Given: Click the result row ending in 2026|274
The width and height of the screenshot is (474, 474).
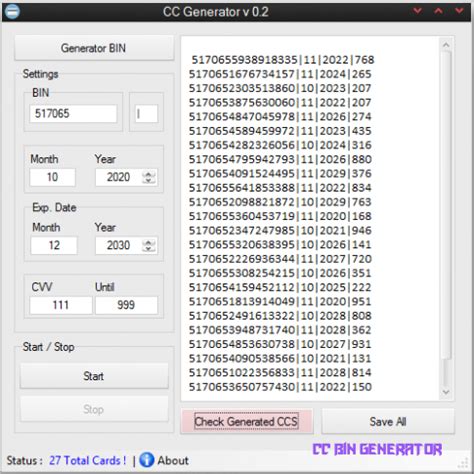Looking at the screenshot, I should [x=280, y=117].
